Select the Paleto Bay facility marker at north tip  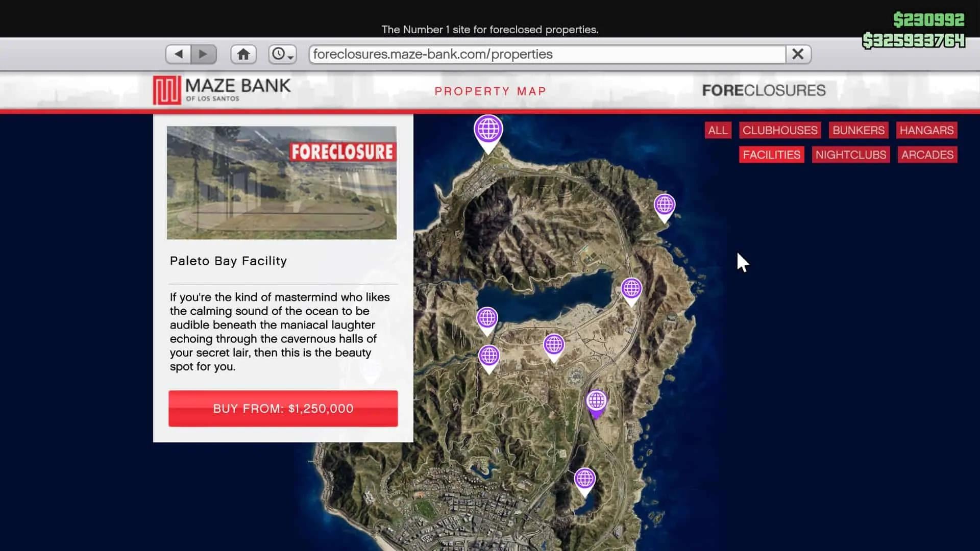(488, 130)
